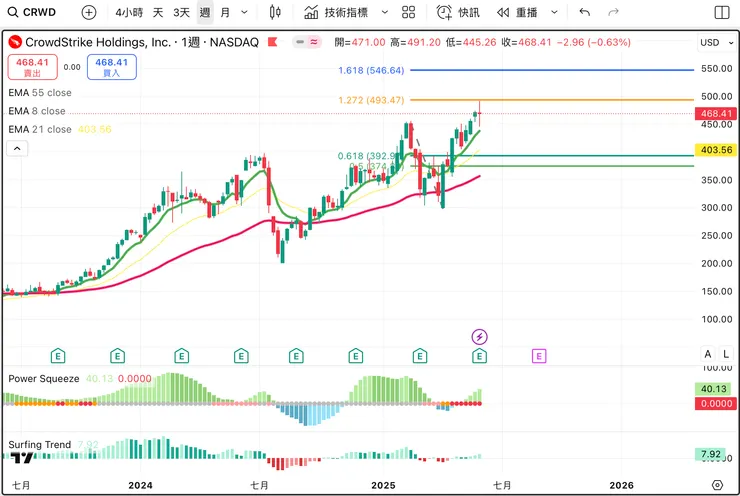Click the 2024 label on the time axis
This screenshot has height=496, width=740.
tap(140, 485)
